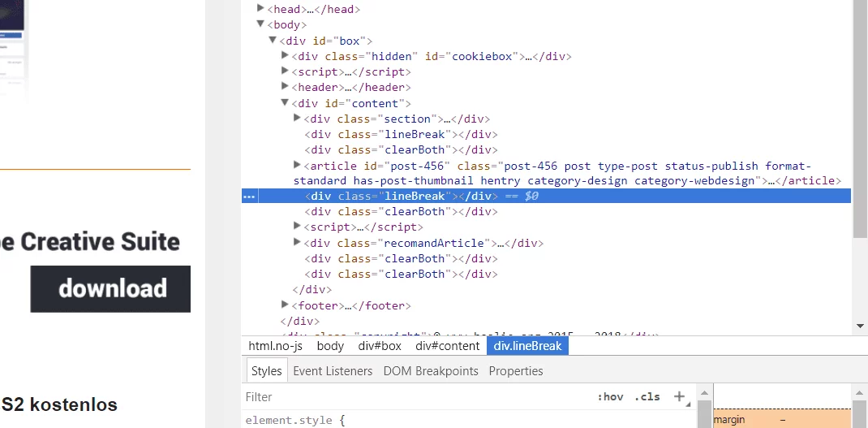Add a new style rule with plus icon
The width and height of the screenshot is (868, 428).
[679, 396]
